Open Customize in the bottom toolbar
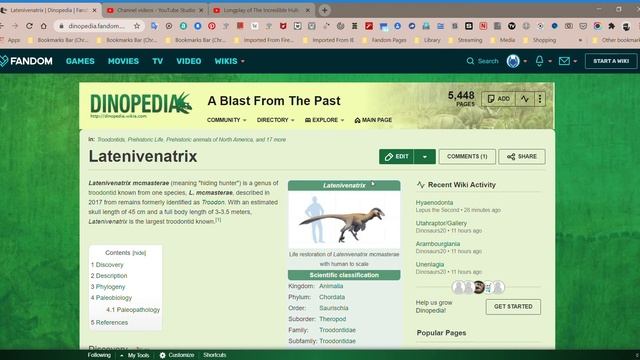The height and width of the screenshot is (360, 640). (x=177, y=355)
